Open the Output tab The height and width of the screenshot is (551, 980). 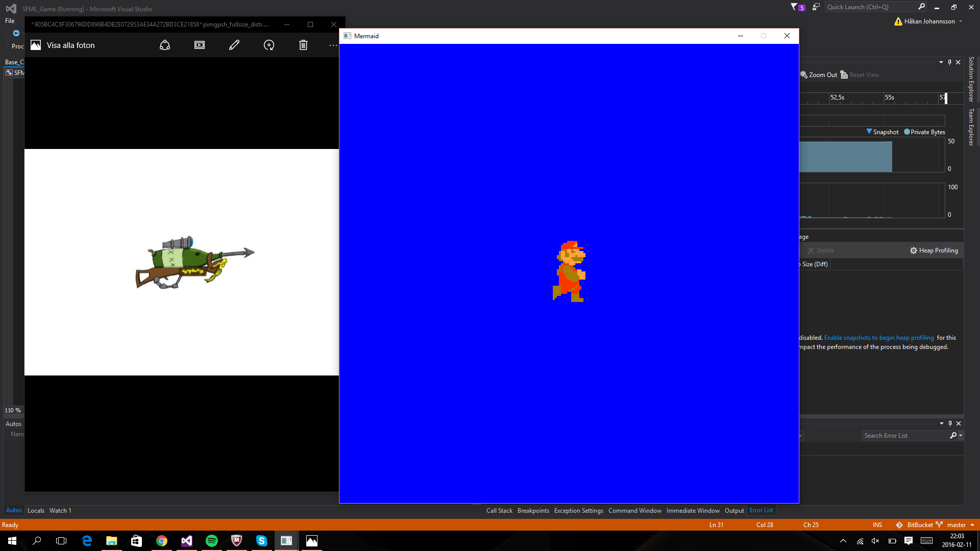click(734, 511)
